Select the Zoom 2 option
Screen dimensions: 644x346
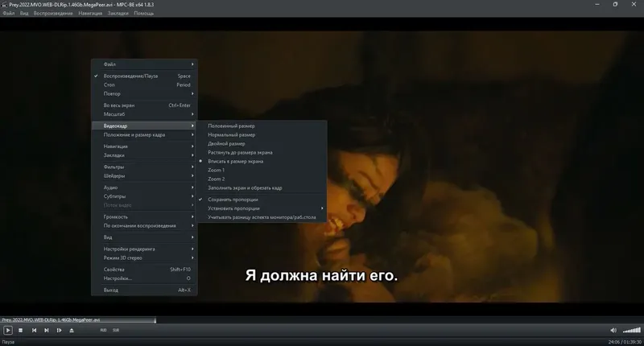tap(262, 179)
